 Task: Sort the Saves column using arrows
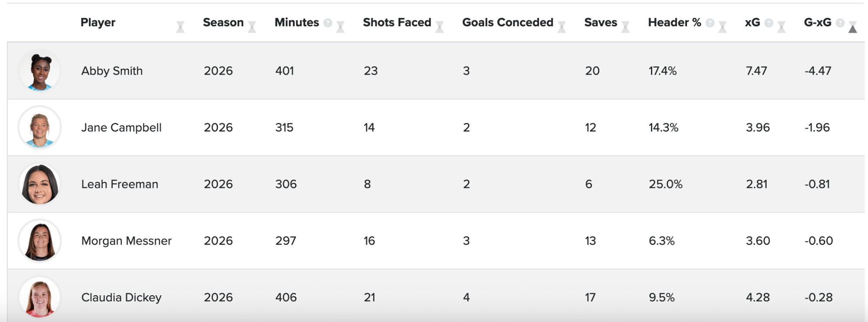pos(625,27)
